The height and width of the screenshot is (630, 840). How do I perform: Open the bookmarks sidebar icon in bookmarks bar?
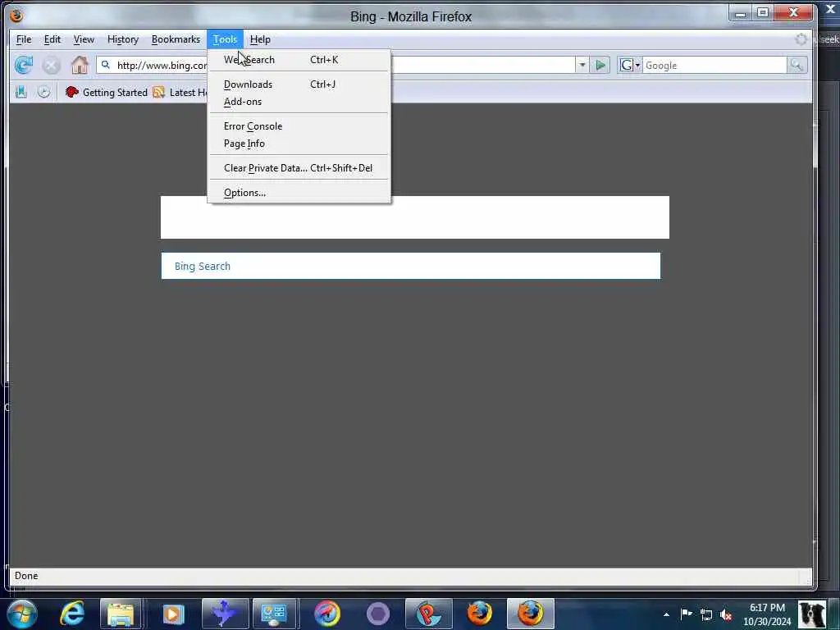pyautogui.click(x=21, y=92)
